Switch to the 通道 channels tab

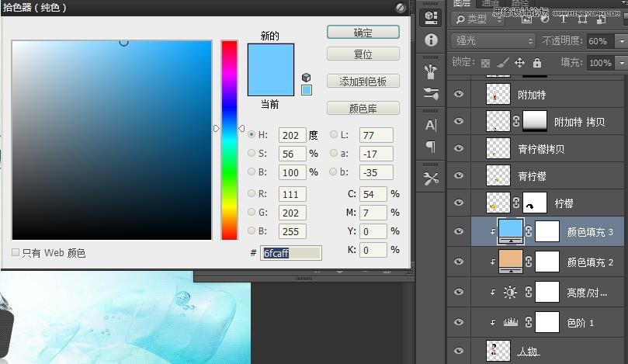click(x=491, y=3)
